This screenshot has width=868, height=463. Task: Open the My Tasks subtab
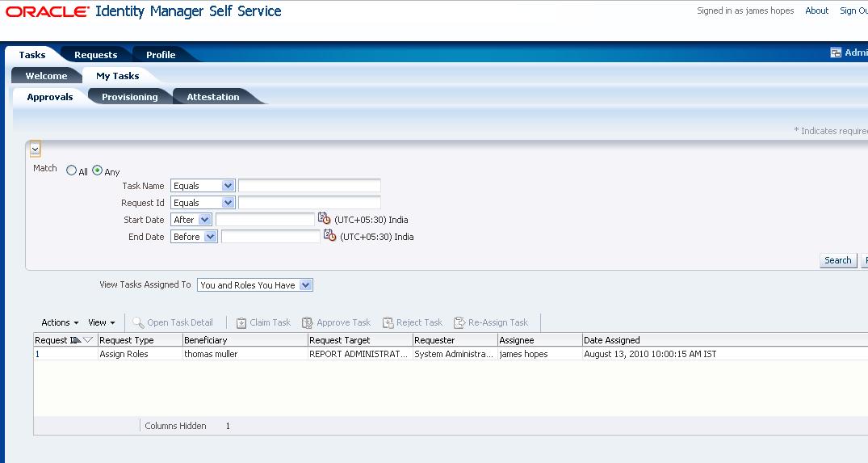[117, 76]
